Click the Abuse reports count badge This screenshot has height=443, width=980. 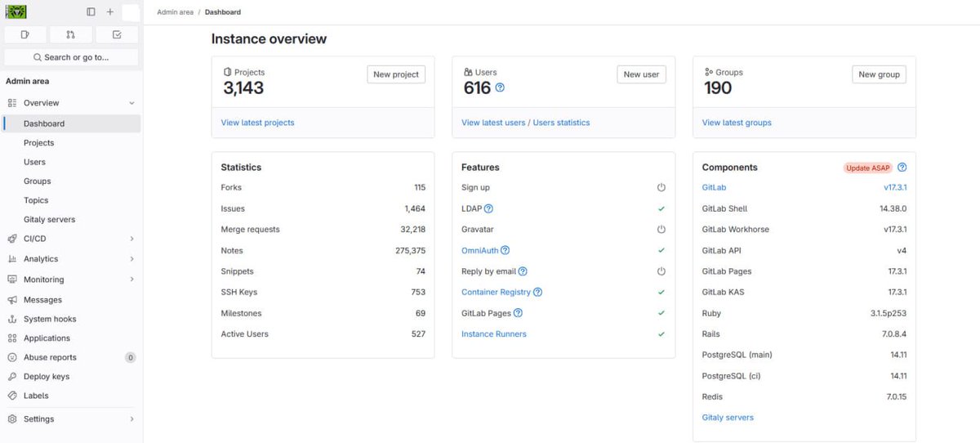(131, 357)
